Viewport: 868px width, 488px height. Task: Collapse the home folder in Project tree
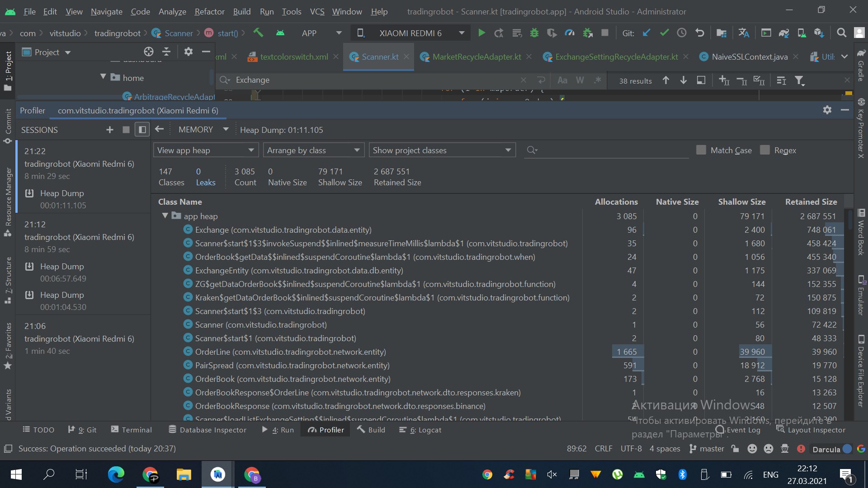pos(103,77)
